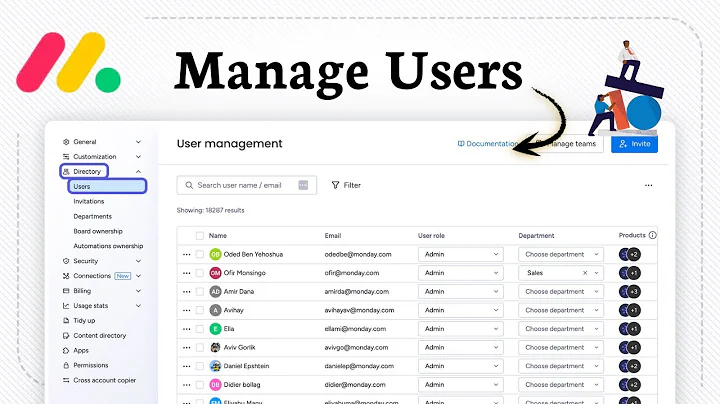Viewport: 720px width, 404px height.
Task: Check the box for Ella
Action: (200, 329)
